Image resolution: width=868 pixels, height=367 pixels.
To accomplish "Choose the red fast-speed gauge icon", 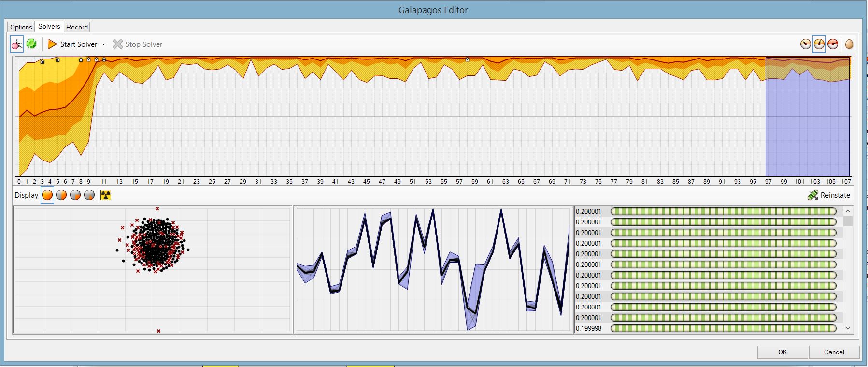I will pyautogui.click(x=833, y=44).
